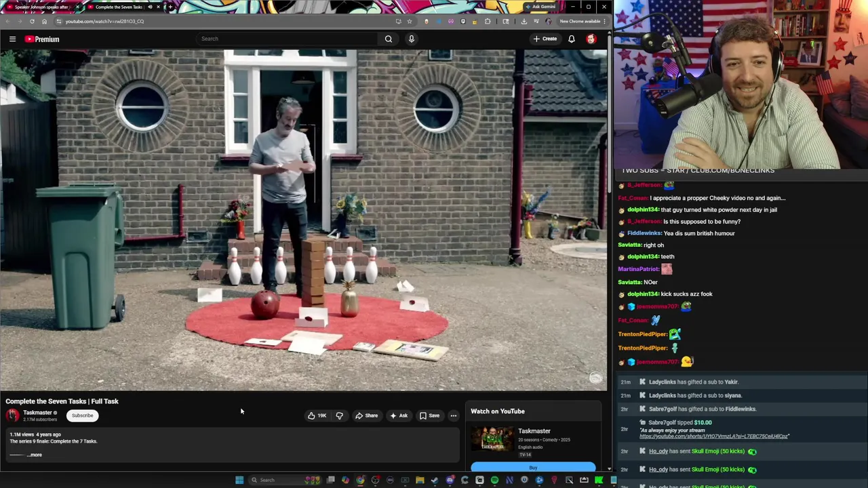Click video title Complete the Seven Tasks
The width and height of the screenshot is (868, 488).
(62, 401)
